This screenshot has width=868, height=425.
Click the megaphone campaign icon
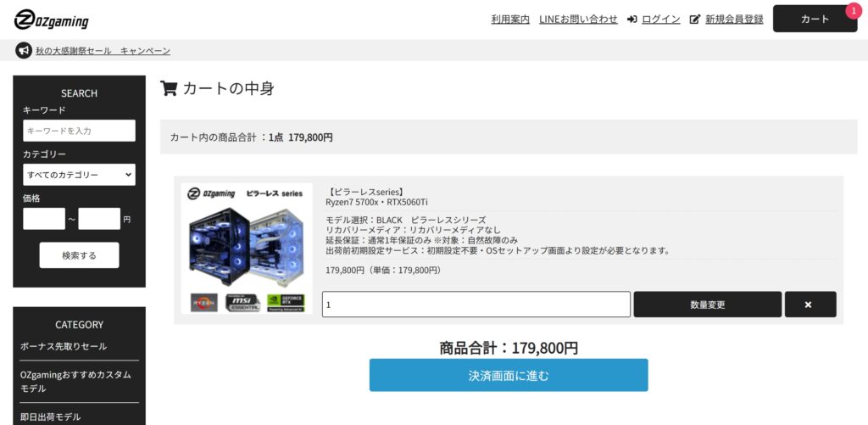click(23, 50)
